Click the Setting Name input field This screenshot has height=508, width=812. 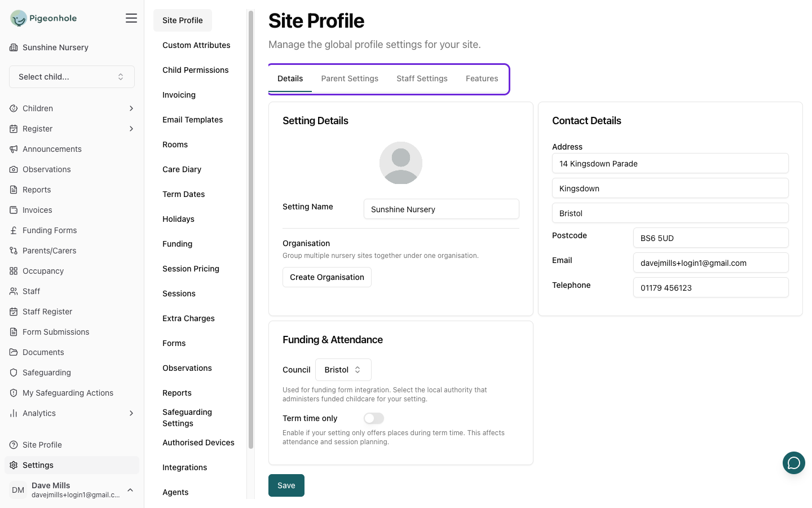pyautogui.click(x=442, y=209)
